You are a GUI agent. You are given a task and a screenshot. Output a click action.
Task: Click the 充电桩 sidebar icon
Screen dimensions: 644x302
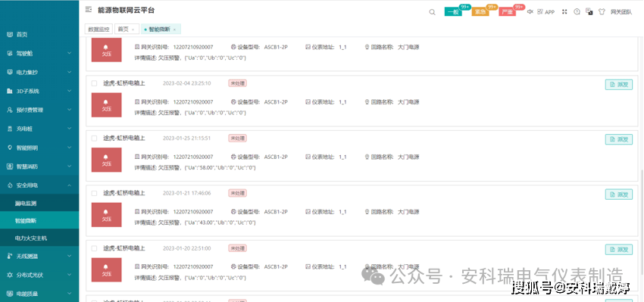point(10,129)
